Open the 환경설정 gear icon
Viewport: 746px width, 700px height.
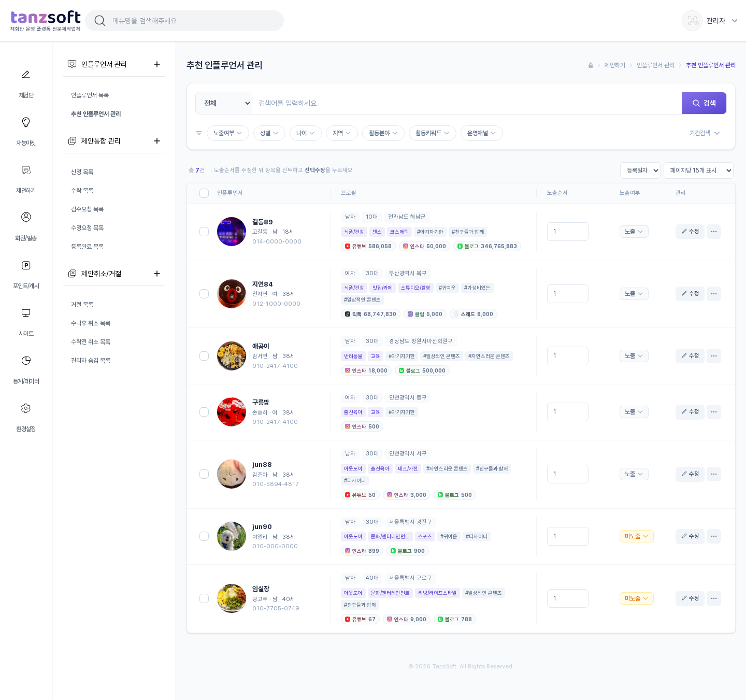point(26,408)
